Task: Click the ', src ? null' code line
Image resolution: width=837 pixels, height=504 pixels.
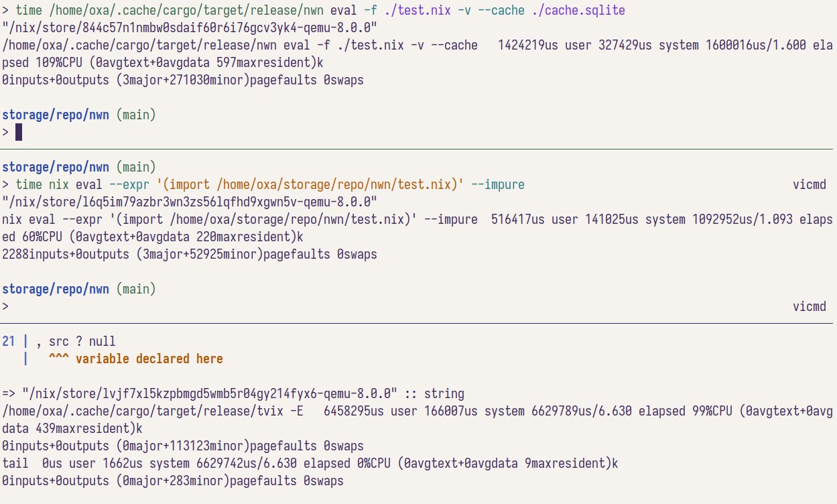Action: 76,341
